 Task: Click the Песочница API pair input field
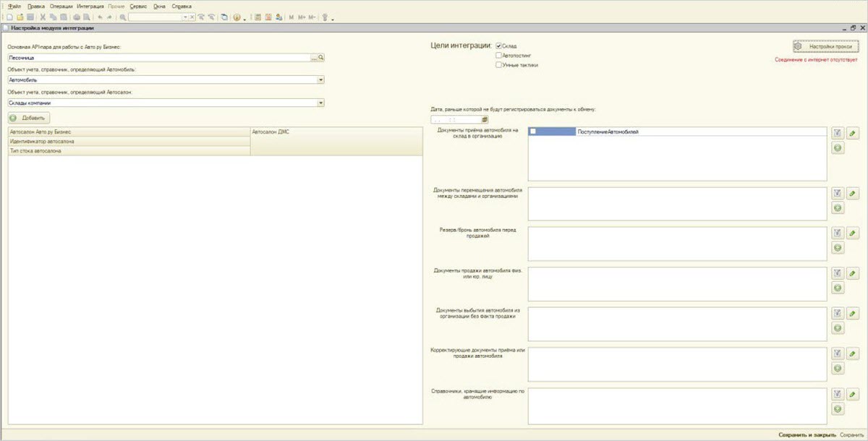click(x=159, y=56)
